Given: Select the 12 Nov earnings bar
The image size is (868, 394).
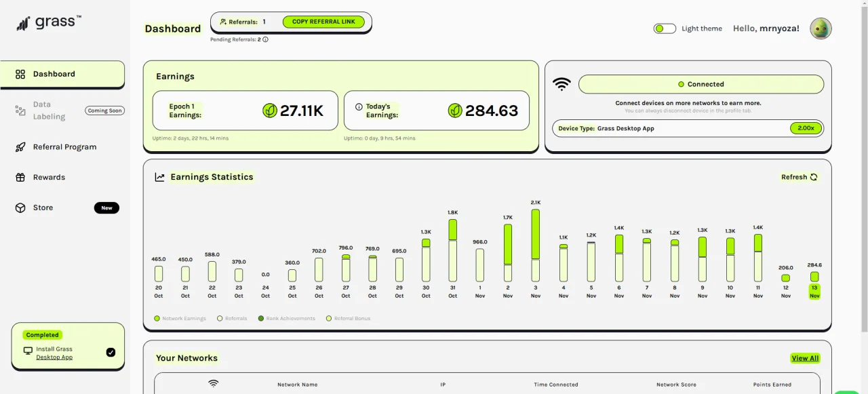Looking at the screenshot, I should 786,278.
